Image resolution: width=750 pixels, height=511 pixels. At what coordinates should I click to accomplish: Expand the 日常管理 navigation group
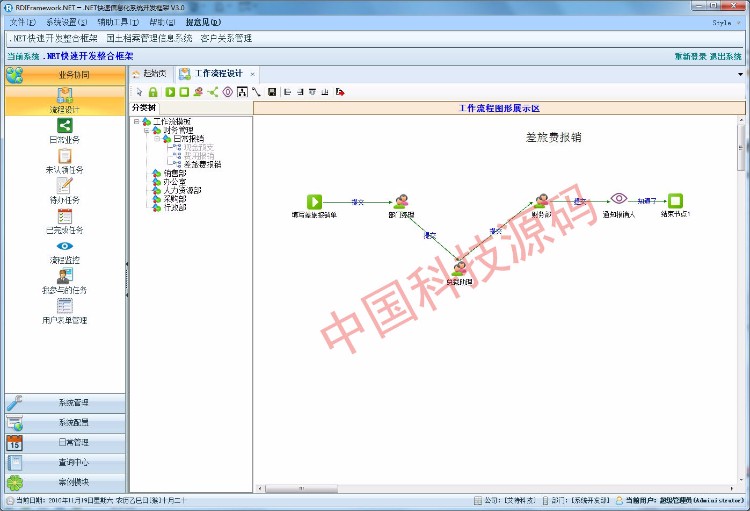pos(65,443)
